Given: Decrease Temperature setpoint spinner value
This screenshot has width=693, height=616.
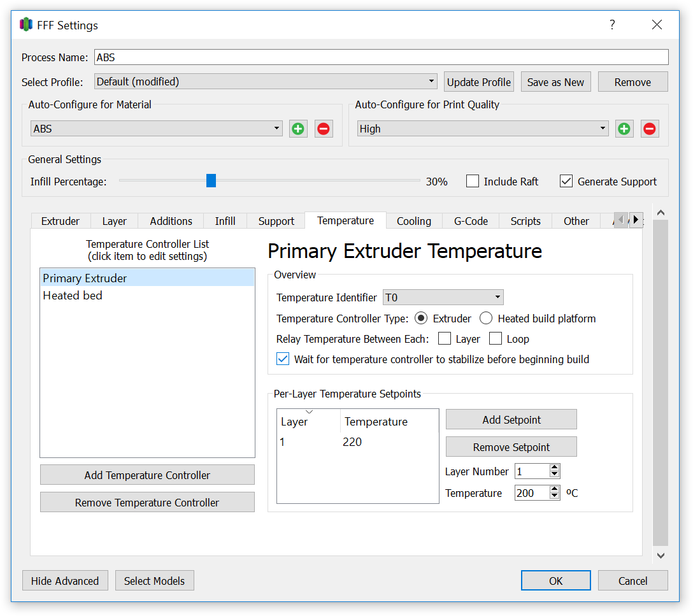Looking at the screenshot, I should (x=554, y=496).
